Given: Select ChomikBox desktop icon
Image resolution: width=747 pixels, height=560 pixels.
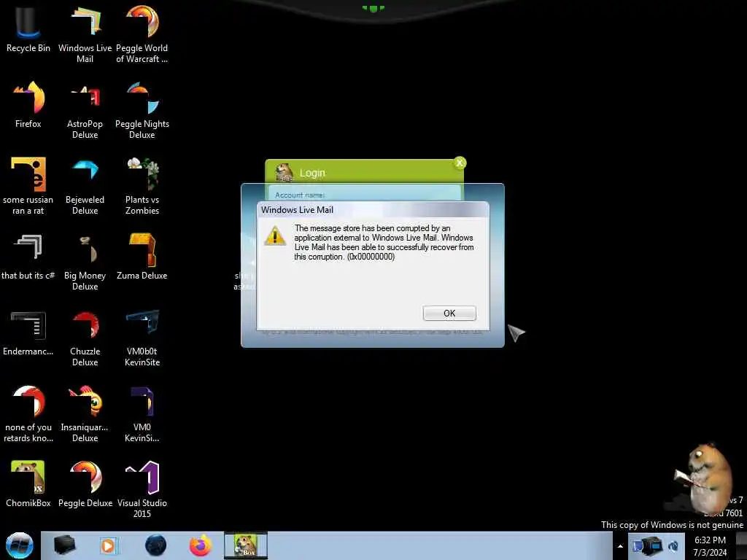Looking at the screenshot, I should 28,484.
